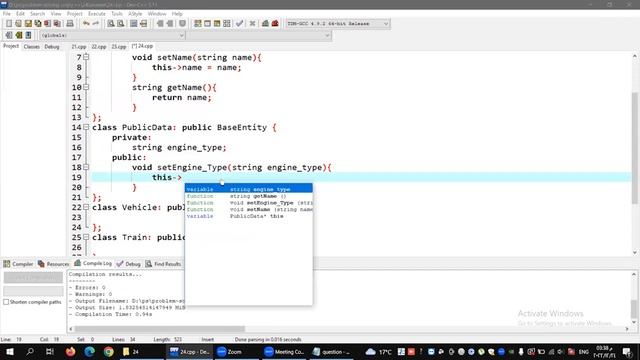The height and width of the screenshot is (360, 640).
Task: Open the AStyle menu
Action: (x=135, y=13)
